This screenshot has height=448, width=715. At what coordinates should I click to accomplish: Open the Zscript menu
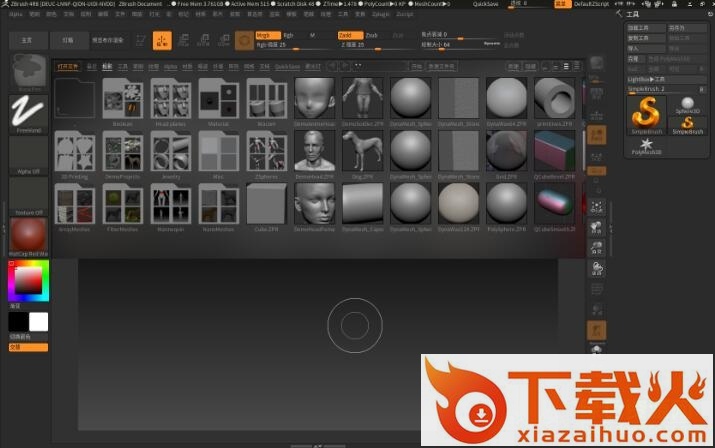pos(404,14)
